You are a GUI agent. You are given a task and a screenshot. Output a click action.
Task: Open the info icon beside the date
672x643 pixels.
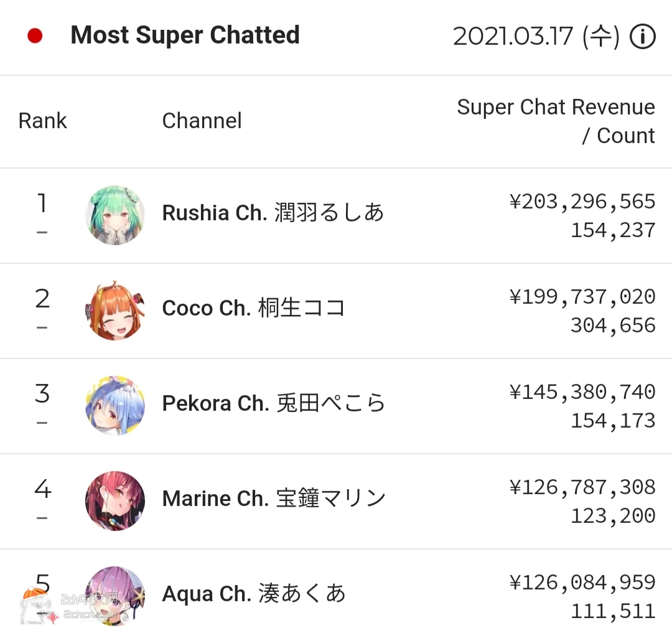point(642,37)
